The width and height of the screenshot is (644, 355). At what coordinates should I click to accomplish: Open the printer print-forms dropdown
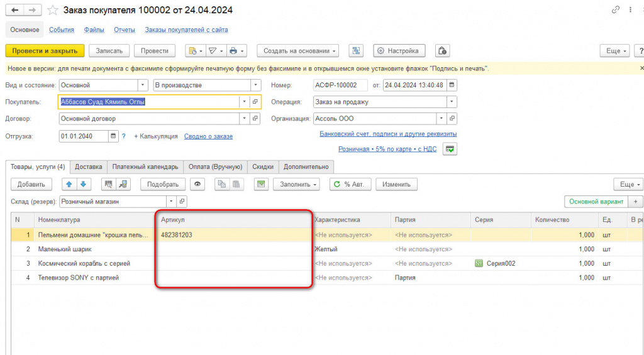[x=236, y=51]
